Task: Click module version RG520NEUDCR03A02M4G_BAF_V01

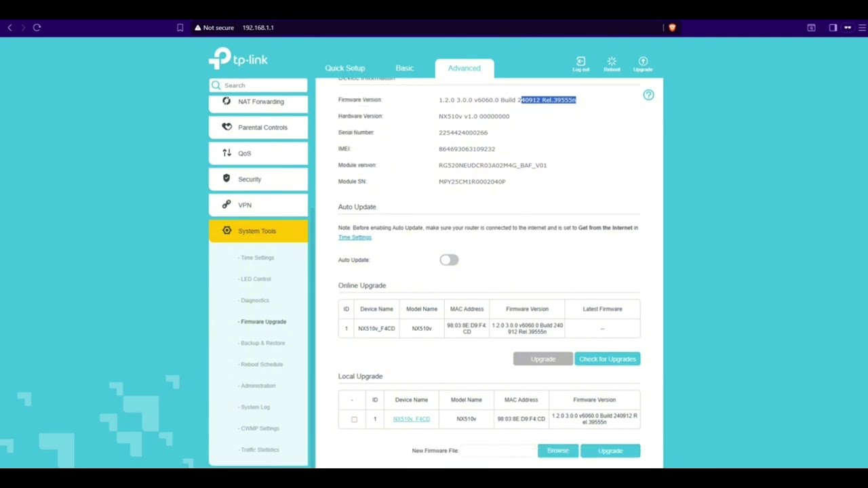Action: point(492,165)
